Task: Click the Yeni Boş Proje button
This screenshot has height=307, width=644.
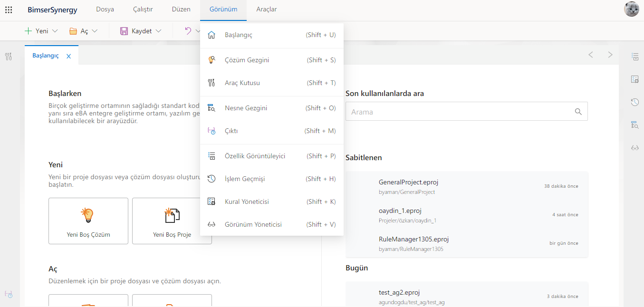Action: 172,221
